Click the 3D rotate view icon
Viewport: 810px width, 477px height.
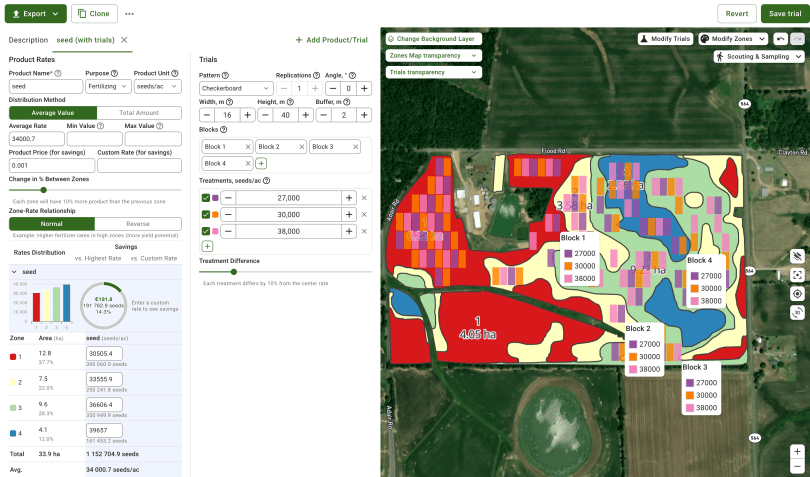click(797, 312)
